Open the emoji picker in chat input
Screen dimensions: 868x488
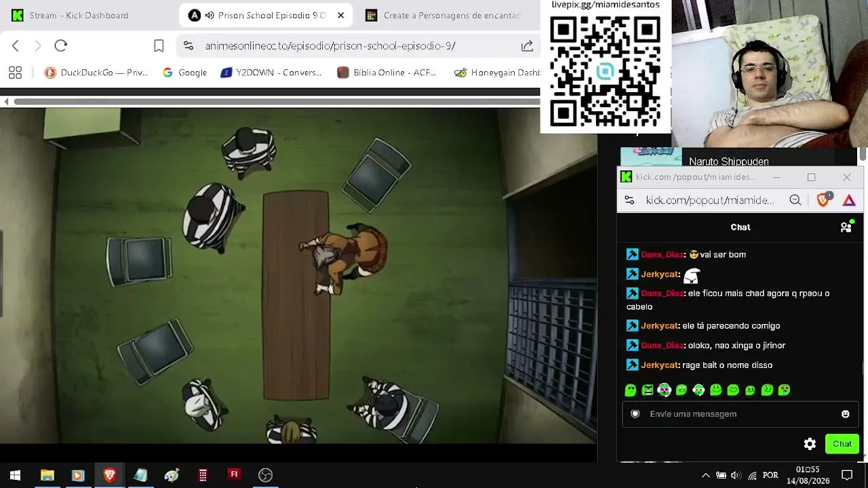(845, 414)
